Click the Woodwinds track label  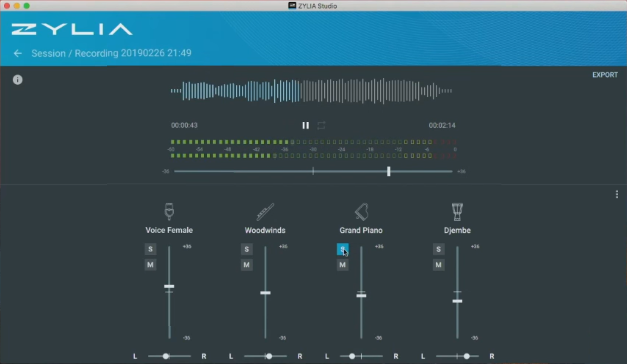click(x=265, y=230)
